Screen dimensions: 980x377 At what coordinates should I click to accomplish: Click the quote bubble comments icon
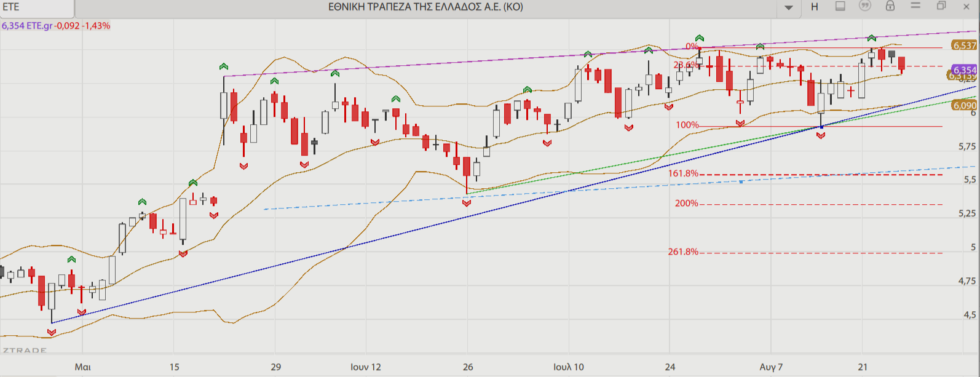click(865, 6)
